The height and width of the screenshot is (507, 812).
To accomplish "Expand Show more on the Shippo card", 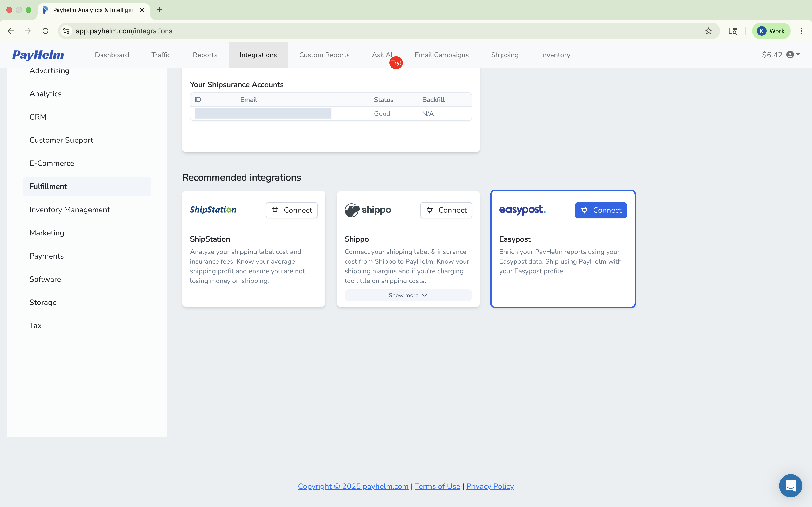I will coord(407,295).
